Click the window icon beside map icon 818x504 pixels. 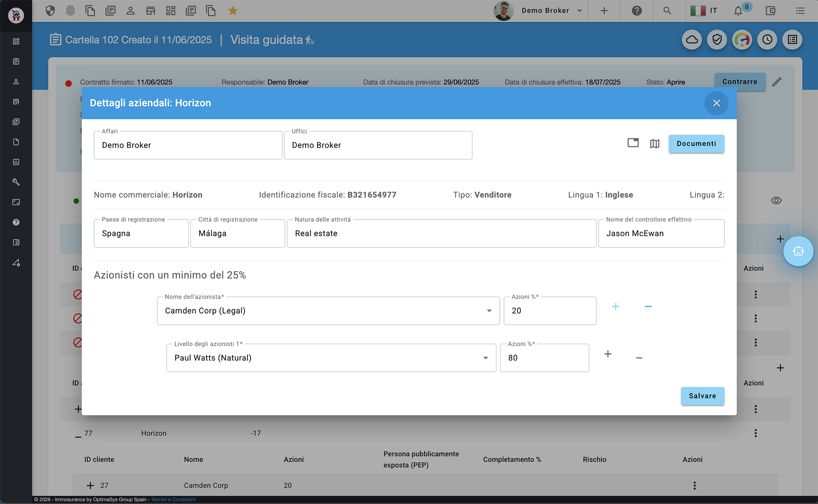[633, 143]
